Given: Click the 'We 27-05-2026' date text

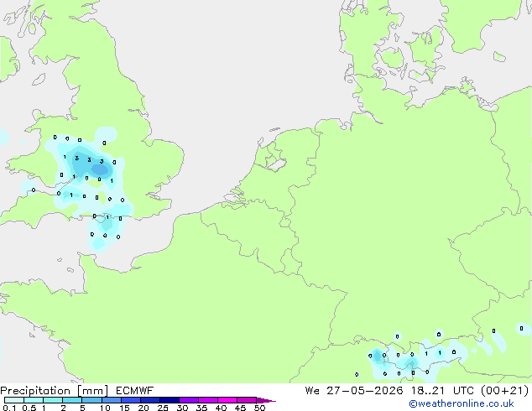Looking at the screenshot, I should 354,391.
